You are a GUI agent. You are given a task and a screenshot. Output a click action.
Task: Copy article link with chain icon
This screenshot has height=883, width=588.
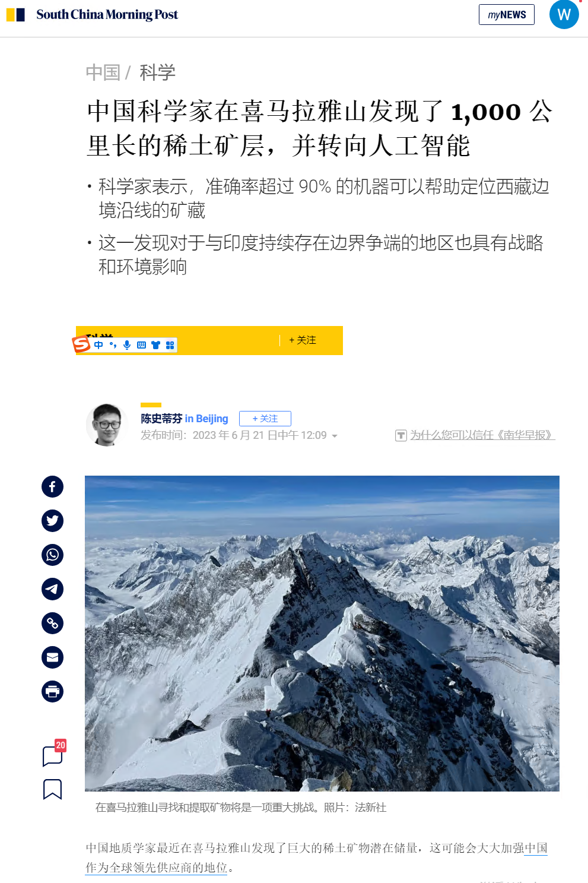[x=52, y=623]
